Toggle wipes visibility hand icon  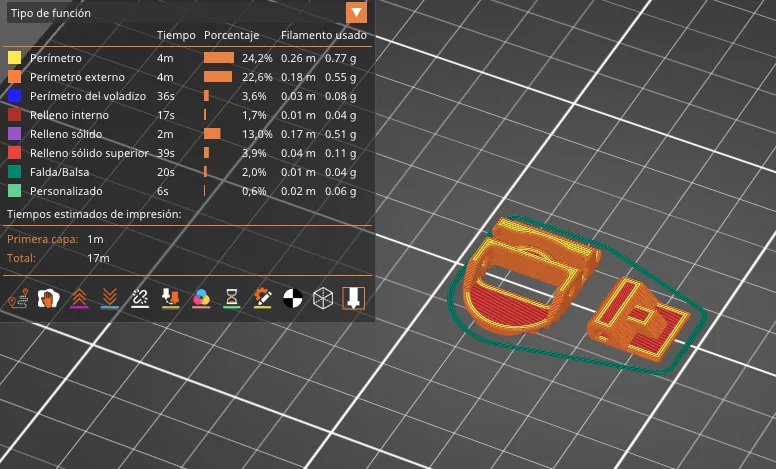tap(48, 298)
